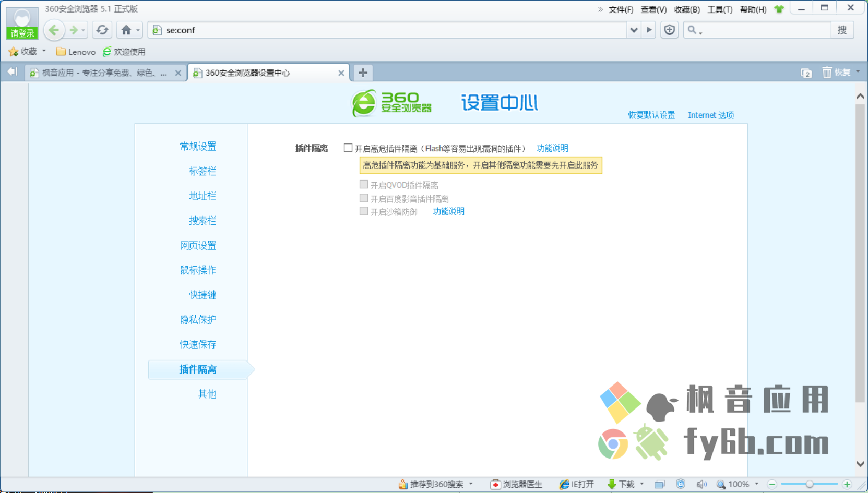The height and width of the screenshot is (493, 868).
Task: Toggle the mute speaker icon
Action: coord(701,485)
